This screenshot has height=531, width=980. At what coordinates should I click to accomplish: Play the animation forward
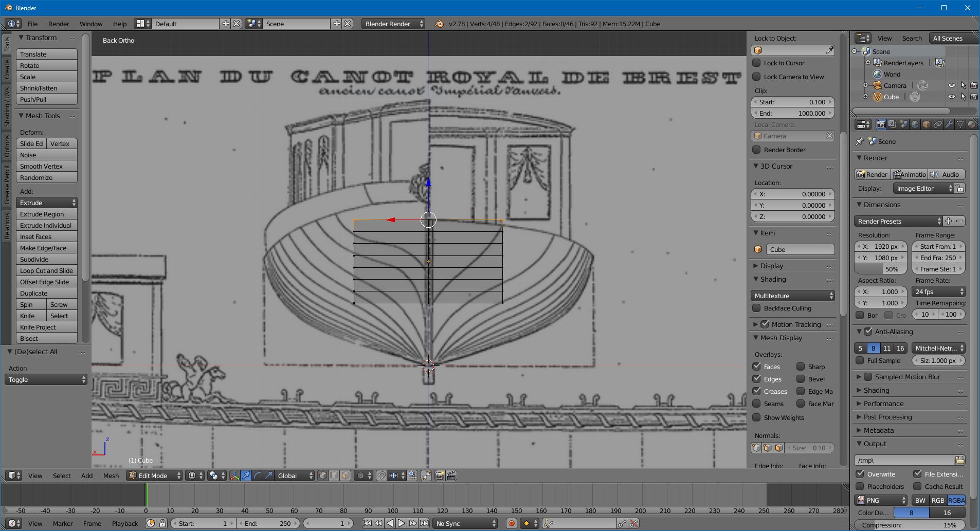(x=401, y=523)
